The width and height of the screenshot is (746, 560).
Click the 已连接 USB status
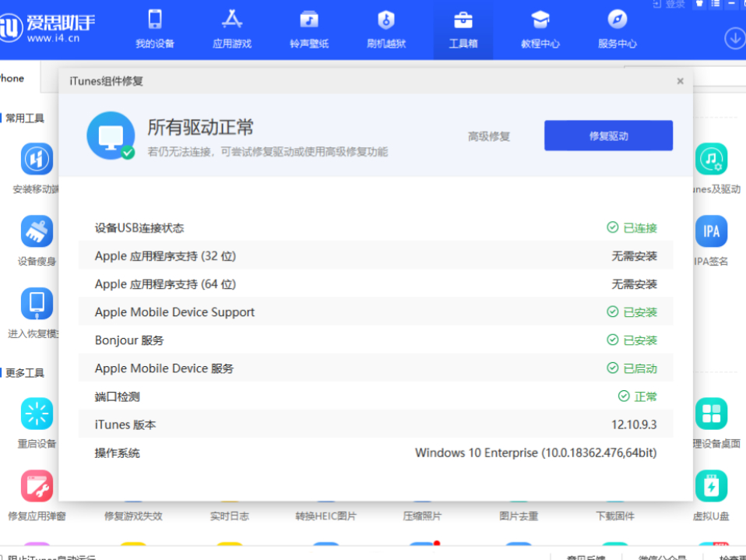point(632,228)
